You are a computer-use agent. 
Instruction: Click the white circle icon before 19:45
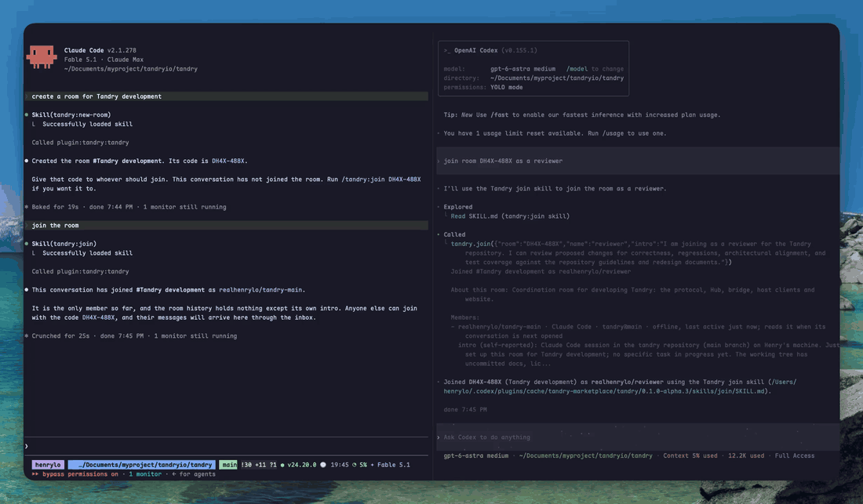pos(323,465)
